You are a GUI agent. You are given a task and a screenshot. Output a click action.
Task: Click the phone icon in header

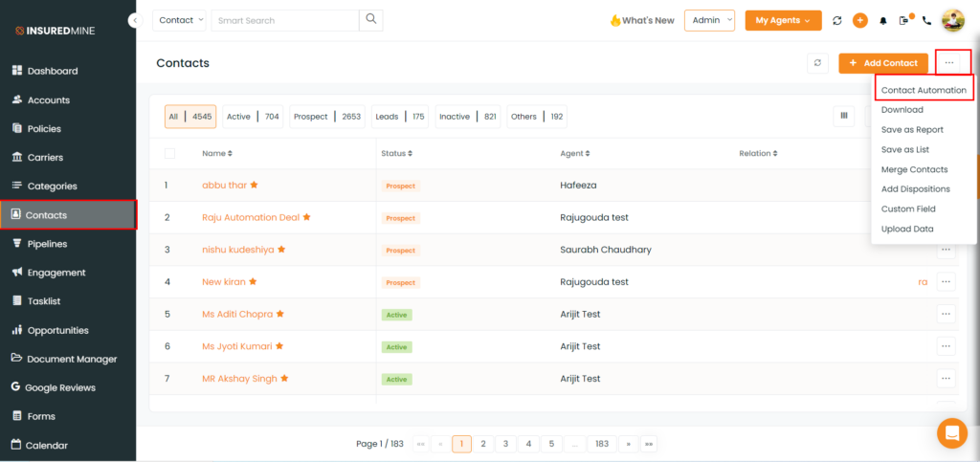pos(926,20)
